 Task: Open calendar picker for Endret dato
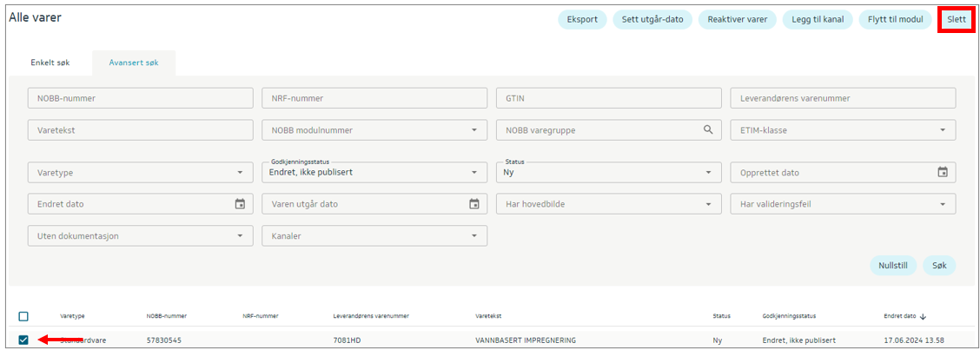coord(240,204)
